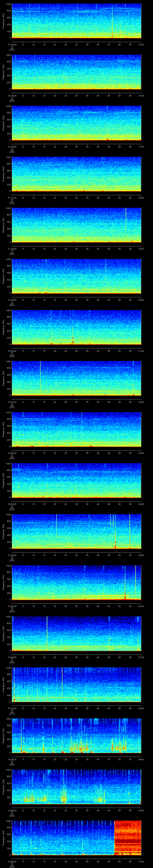The image size is (153, 868).
Task: Click the 2015 date label under the 15:30:00 spectrogram
Action: (12, 867)
